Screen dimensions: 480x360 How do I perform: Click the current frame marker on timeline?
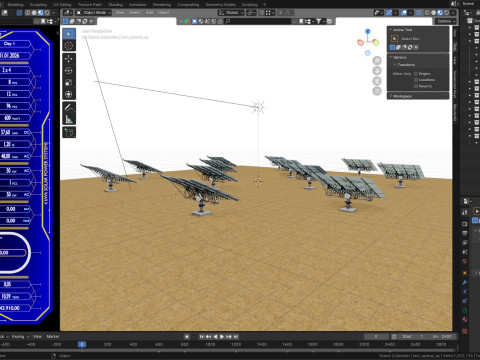point(82,344)
